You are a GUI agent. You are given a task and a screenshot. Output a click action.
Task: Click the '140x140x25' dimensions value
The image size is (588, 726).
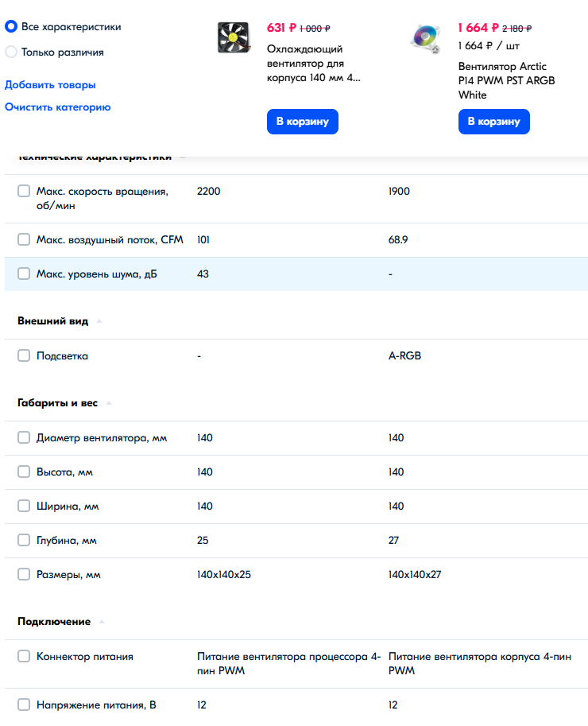point(224,575)
